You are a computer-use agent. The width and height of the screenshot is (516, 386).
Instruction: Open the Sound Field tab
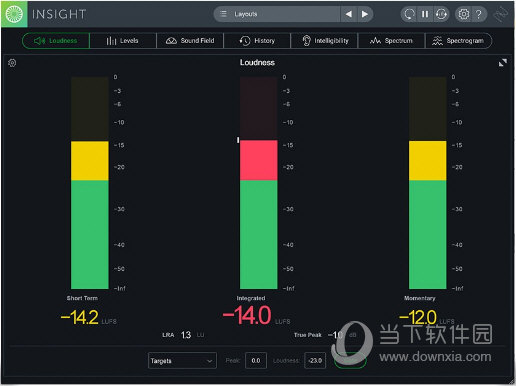(190, 41)
